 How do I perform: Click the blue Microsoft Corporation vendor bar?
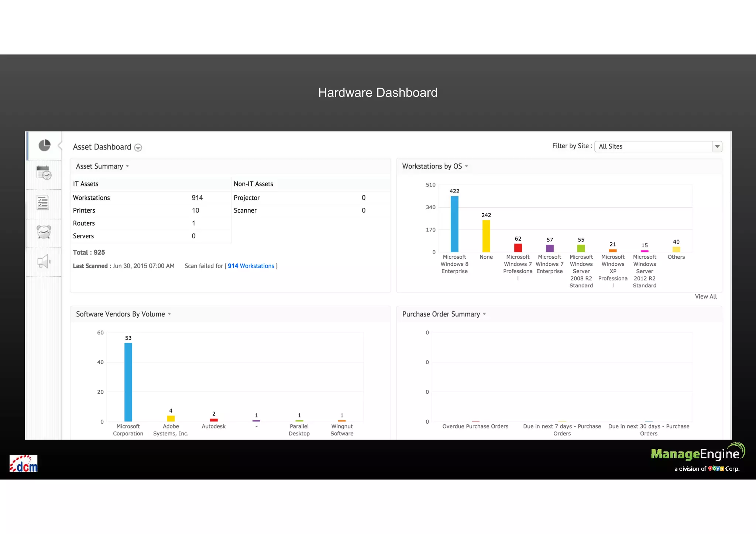[128, 382]
